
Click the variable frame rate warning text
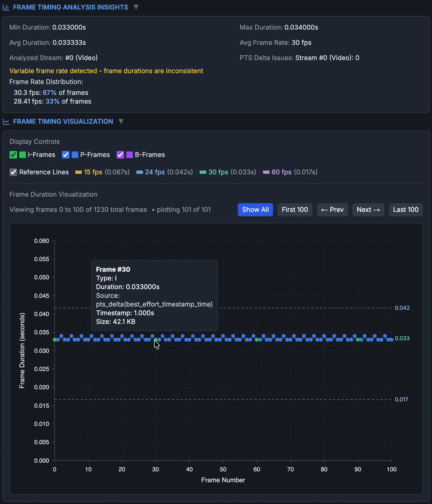106,71
